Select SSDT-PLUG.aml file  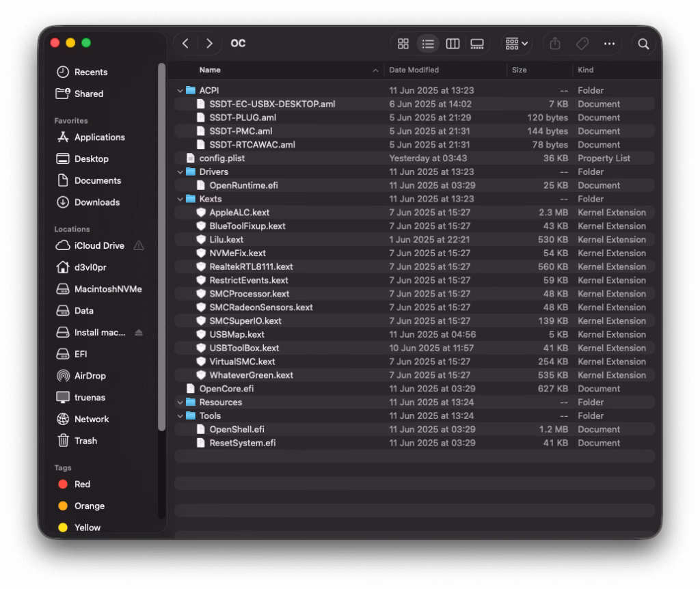415,118
